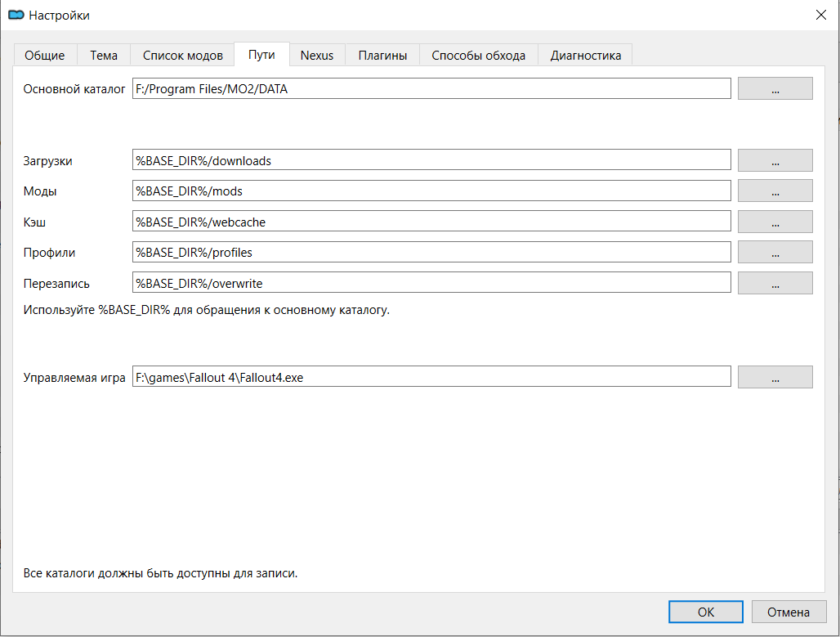The width and height of the screenshot is (840, 637).
Task: Select the Список модов tab
Action: pos(182,56)
